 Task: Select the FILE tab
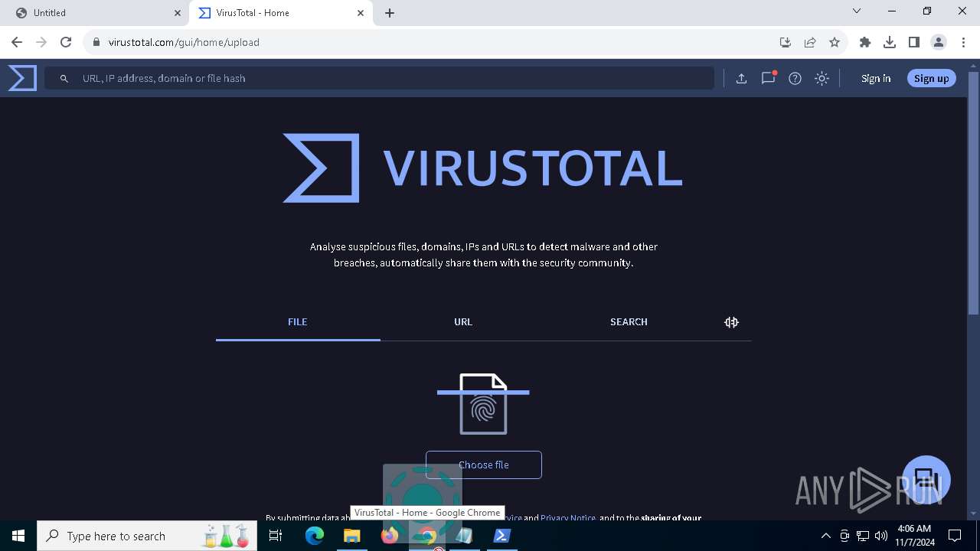(298, 322)
